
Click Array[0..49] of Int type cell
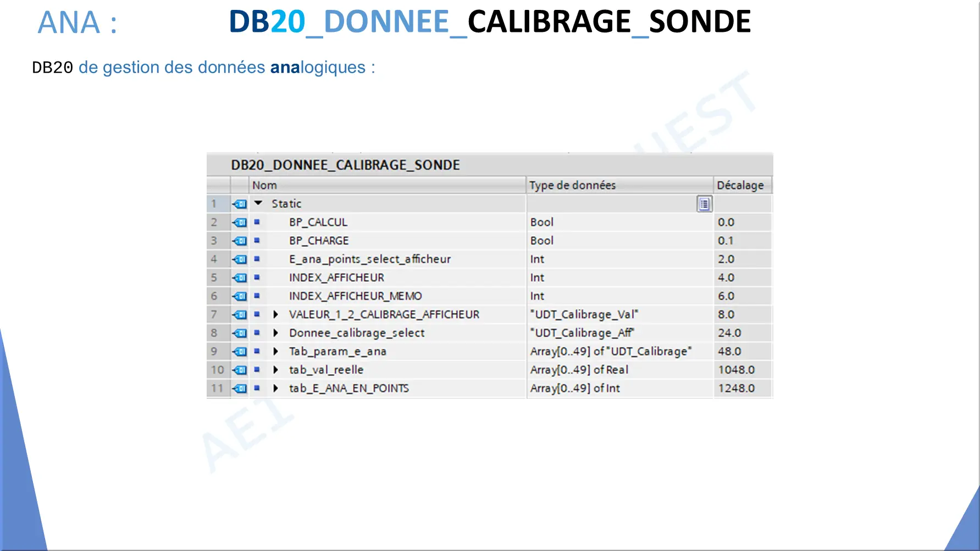(x=575, y=388)
